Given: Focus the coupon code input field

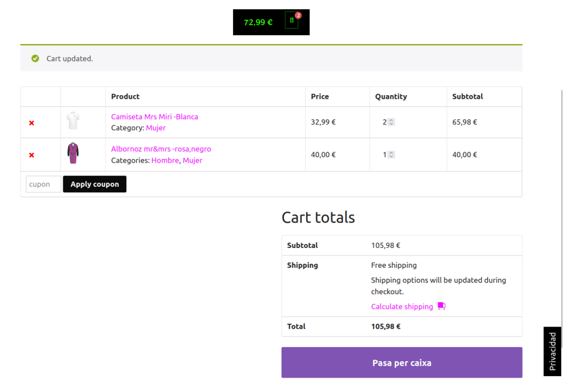Looking at the screenshot, I should [43, 184].
